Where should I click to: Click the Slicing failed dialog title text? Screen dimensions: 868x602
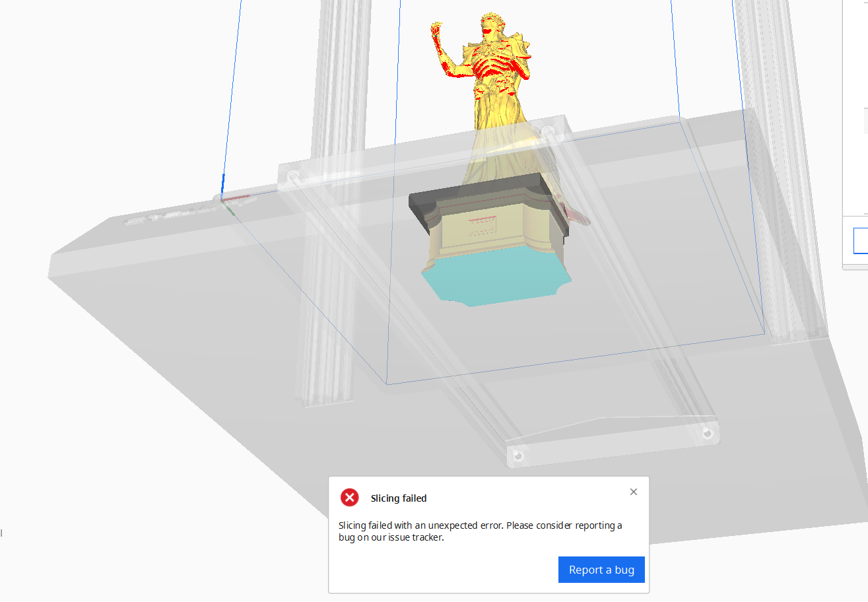tap(399, 498)
